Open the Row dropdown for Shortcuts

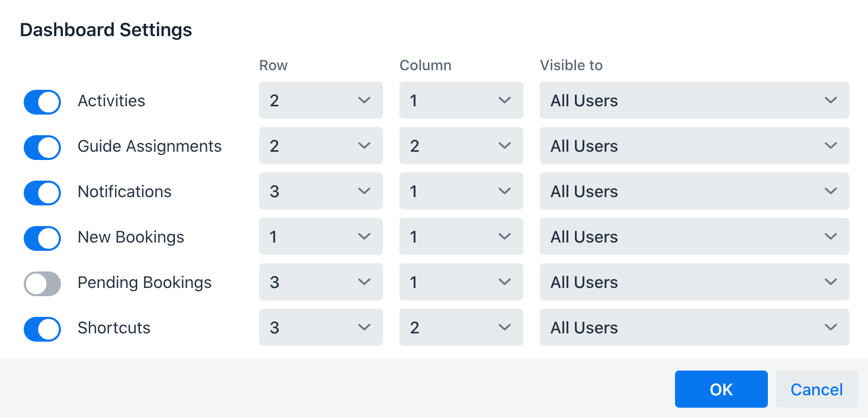pos(321,327)
